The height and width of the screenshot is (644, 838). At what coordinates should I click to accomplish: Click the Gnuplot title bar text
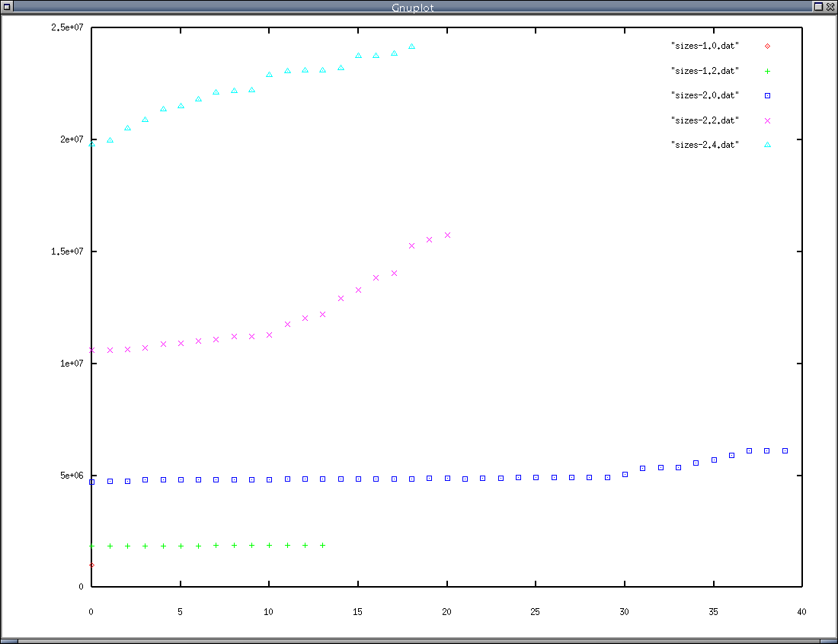tap(413, 8)
